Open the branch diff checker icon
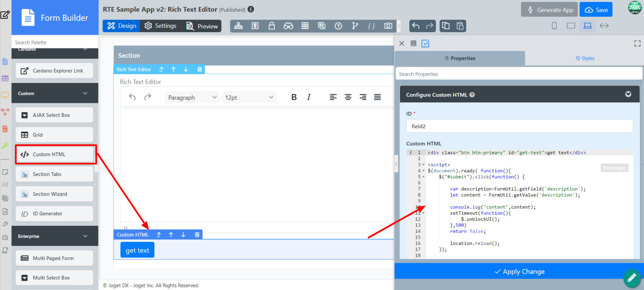The height and width of the screenshot is (290, 644). click(355, 26)
